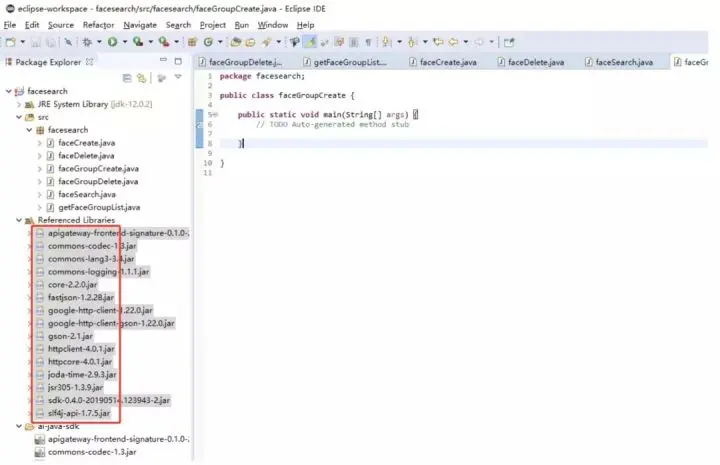
Task: Open the New wizard dropdown arrow
Action: tap(22, 42)
